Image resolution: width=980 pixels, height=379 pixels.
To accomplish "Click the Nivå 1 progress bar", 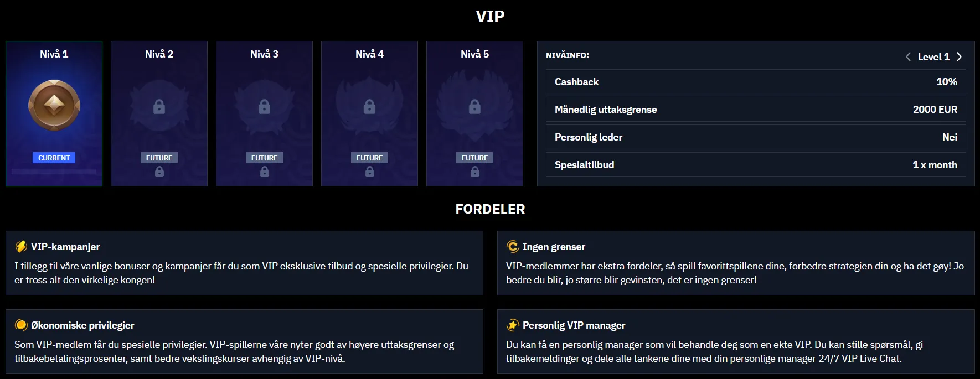I will [x=54, y=172].
